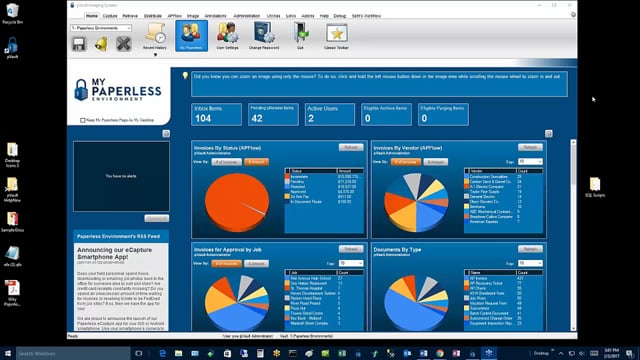Open Recycle Bin on desktop
The height and width of the screenshot is (360, 640).
(12, 13)
